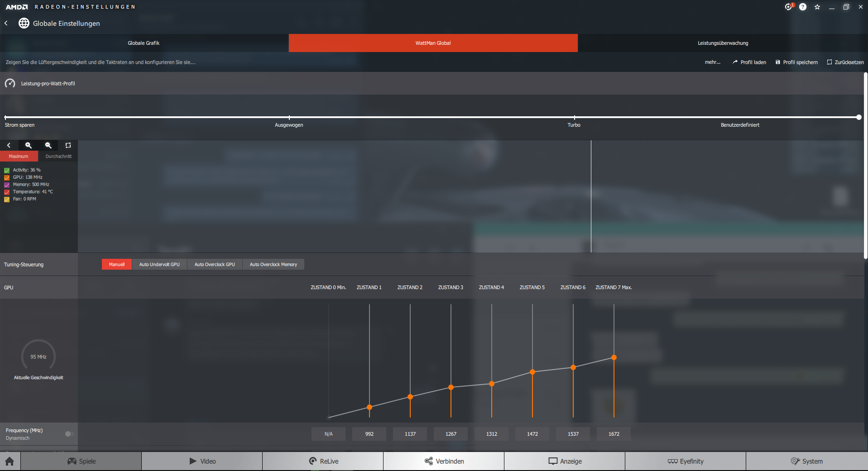Select the Manuell tuning mode
The image size is (868, 471).
pyautogui.click(x=117, y=264)
